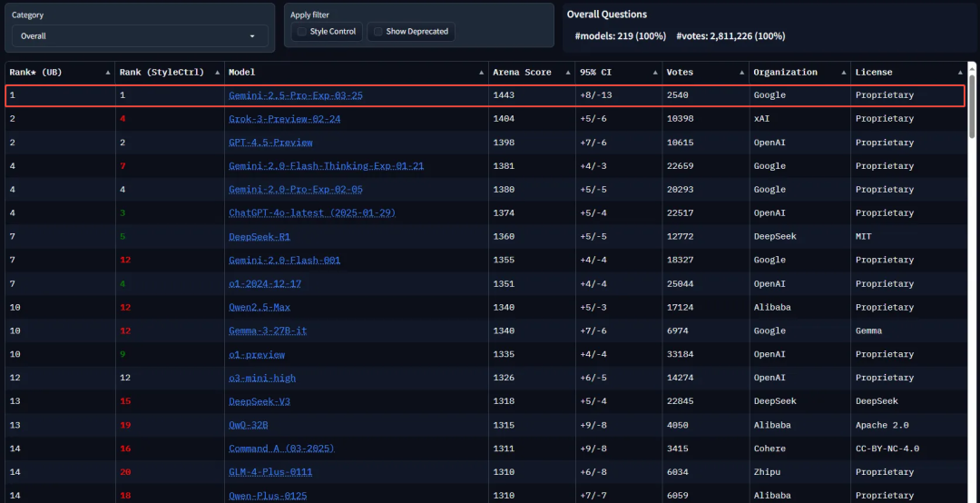The height and width of the screenshot is (503, 980).
Task: Enable the Show Deprecated checkbox
Action: point(377,31)
